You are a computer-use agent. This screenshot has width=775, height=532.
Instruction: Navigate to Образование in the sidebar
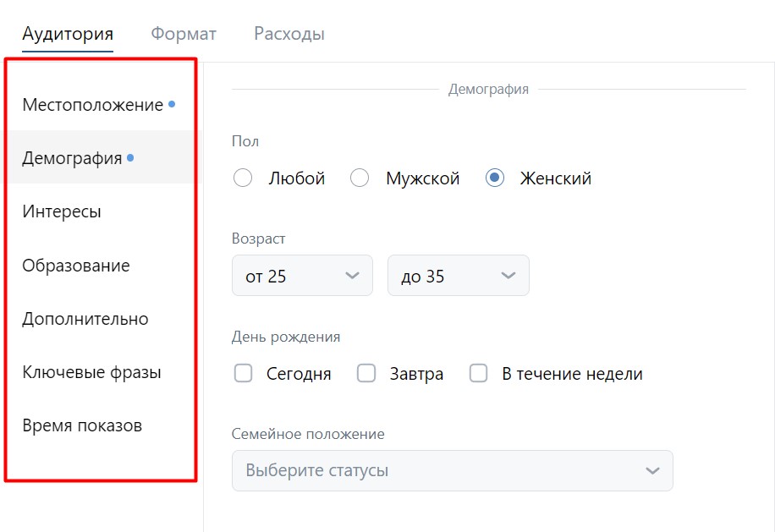(x=76, y=266)
